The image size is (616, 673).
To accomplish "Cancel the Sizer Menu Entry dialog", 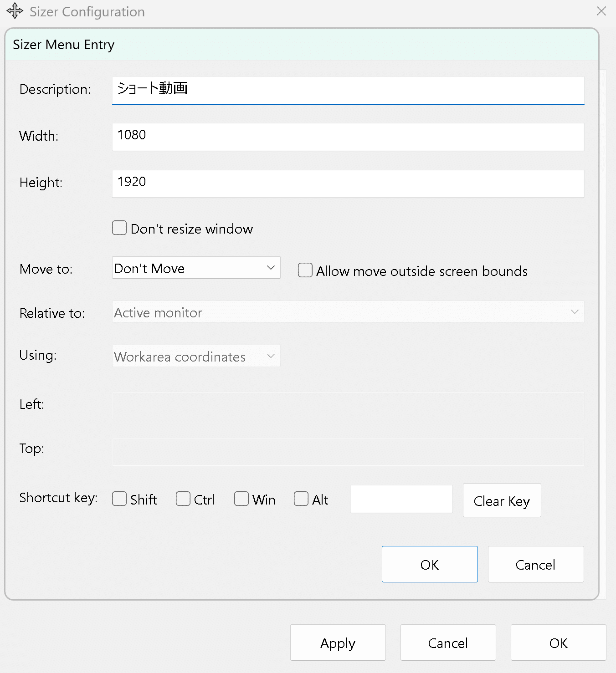I will pos(535,564).
